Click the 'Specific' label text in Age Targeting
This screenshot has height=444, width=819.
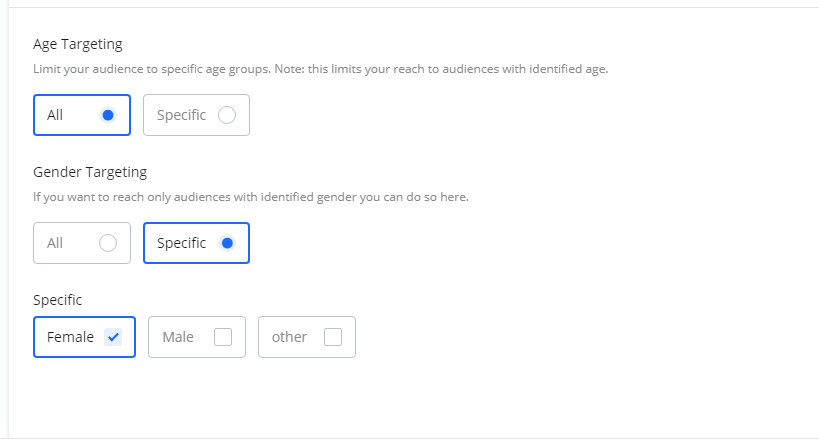coord(181,115)
